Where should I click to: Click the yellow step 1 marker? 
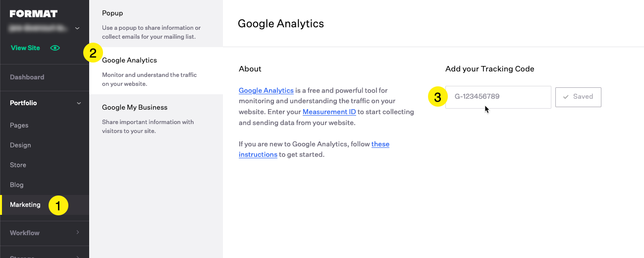coord(58,205)
